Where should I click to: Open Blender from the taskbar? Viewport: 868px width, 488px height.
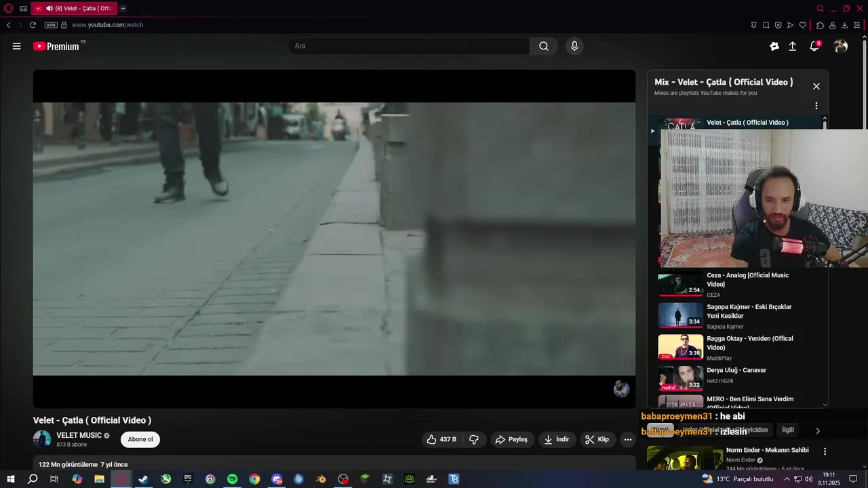click(x=321, y=479)
